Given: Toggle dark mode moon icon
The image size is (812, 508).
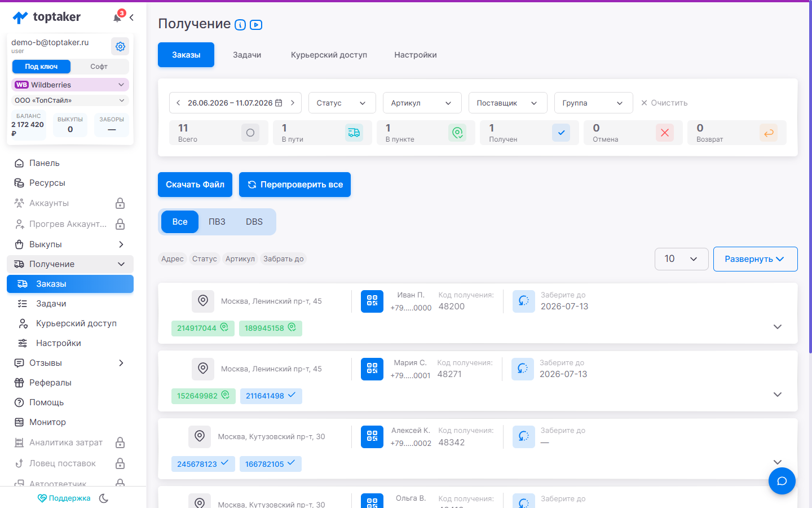Looking at the screenshot, I should tap(104, 498).
